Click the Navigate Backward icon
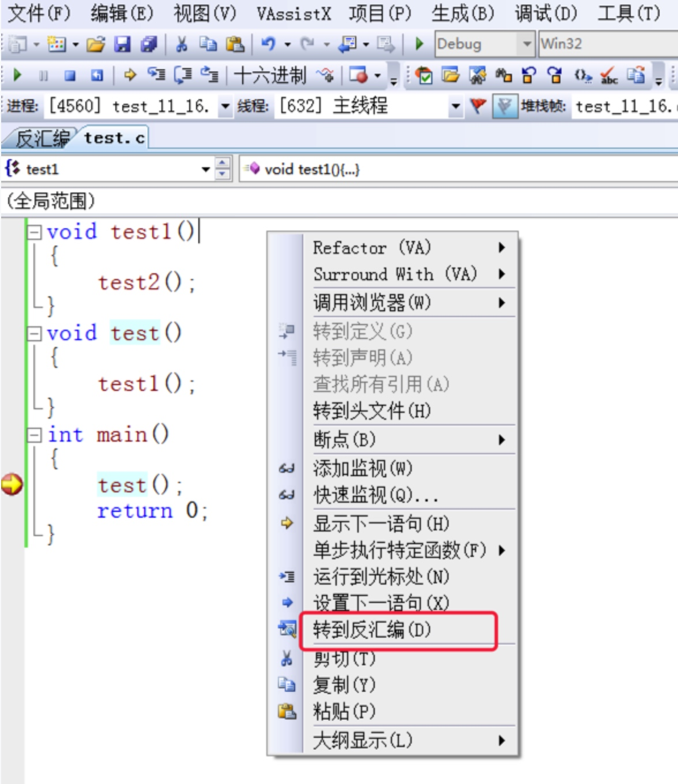The width and height of the screenshot is (678, 784). pyautogui.click(x=348, y=44)
